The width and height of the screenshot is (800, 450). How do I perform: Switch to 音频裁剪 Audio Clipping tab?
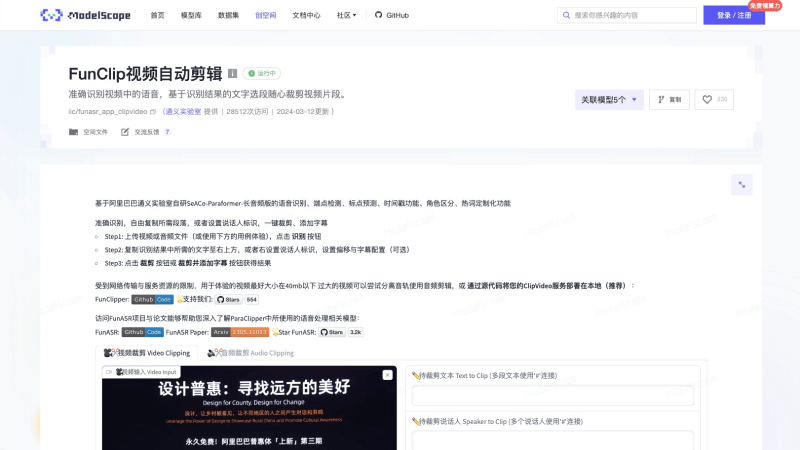click(251, 353)
